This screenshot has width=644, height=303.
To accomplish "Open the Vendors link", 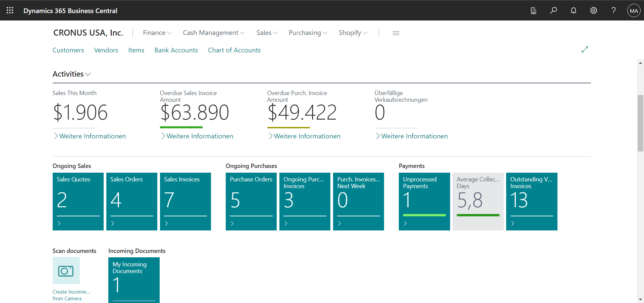I will point(106,50).
